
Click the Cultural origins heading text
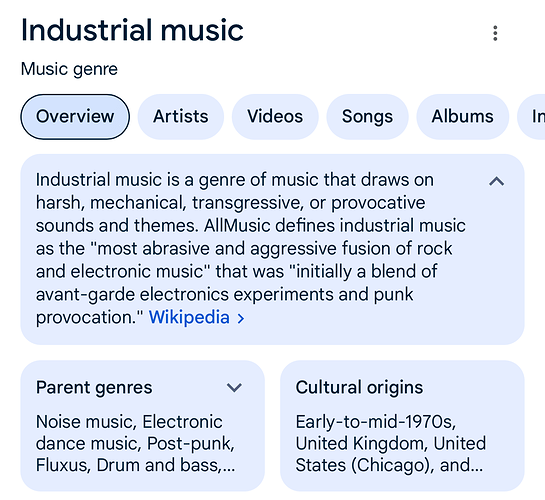point(359,387)
